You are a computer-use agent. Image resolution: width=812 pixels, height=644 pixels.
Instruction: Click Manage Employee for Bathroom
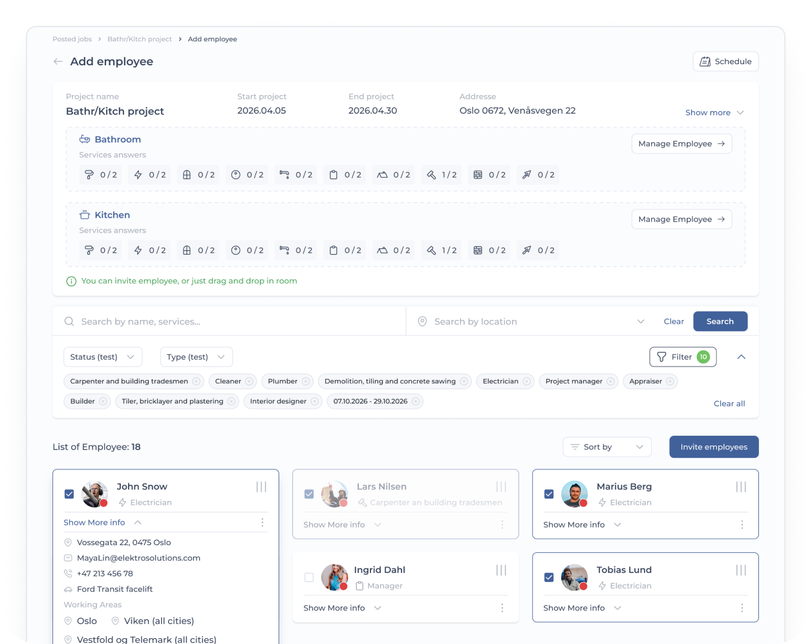pos(681,144)
